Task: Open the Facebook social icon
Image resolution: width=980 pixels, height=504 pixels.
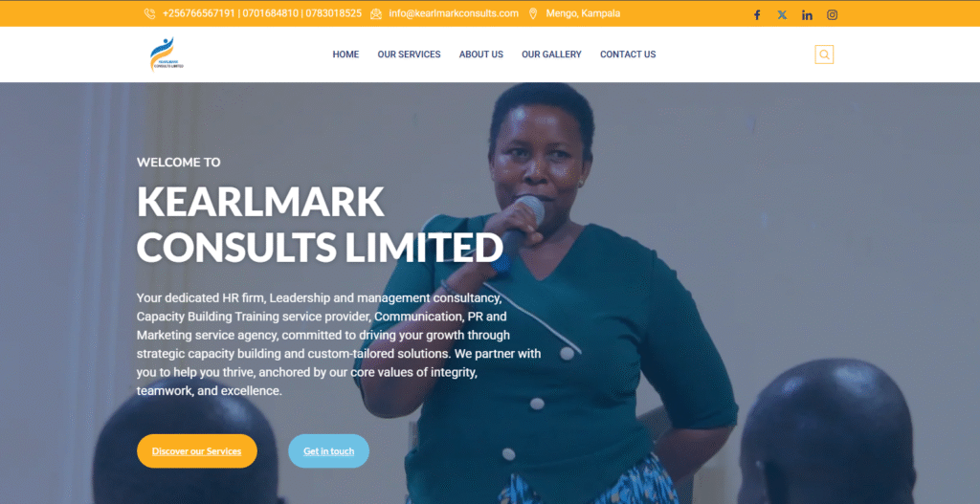Action: click(757, 15)
